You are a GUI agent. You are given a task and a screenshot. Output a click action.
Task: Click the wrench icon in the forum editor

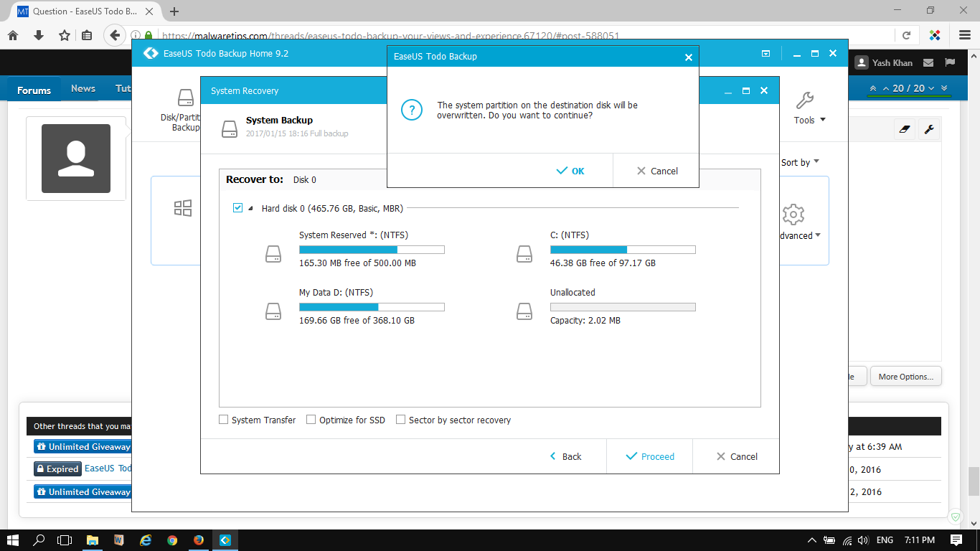tap(929, 129)
